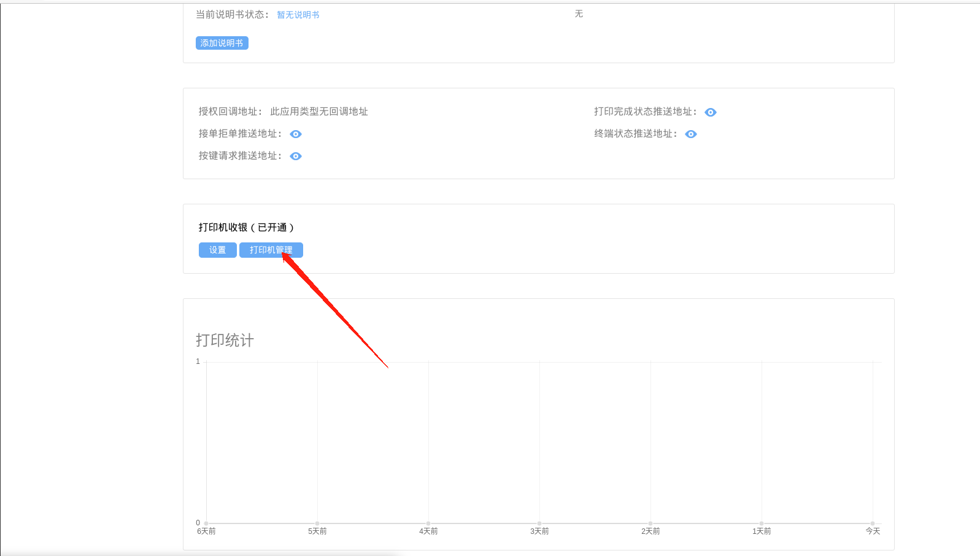This screenshot has width=980, height=556.
Task: Click the 5天前 axis label
Action: click(x=317, y=531)
